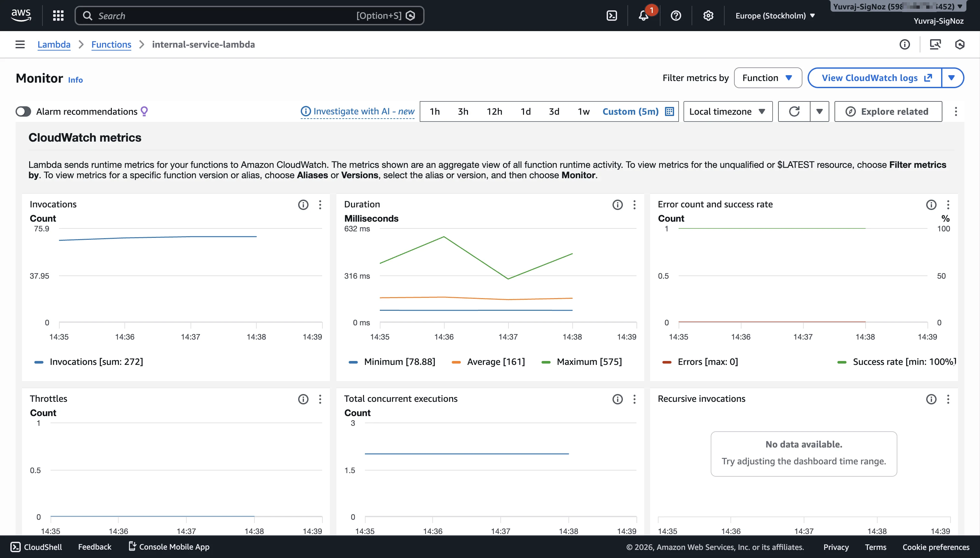Open notifications bell with one alert
Viewport: 980px width, 558px height.
click(x=644, y=15)
